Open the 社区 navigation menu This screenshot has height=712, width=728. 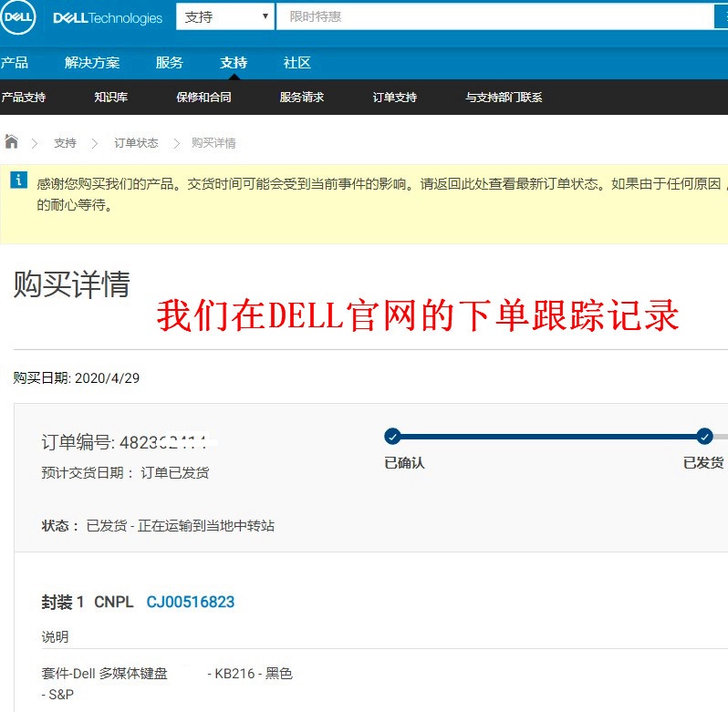point(297,63)
